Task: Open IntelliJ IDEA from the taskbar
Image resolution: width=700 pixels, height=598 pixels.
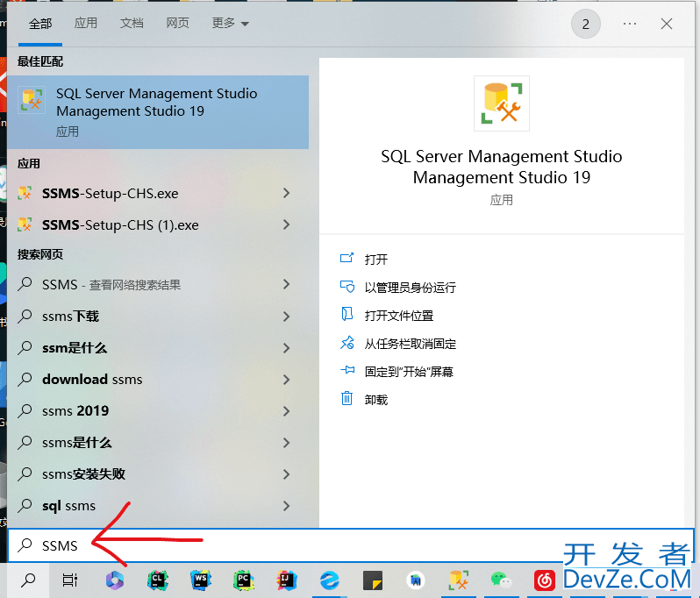Action: pyautogui.click(x=286, y=580)
